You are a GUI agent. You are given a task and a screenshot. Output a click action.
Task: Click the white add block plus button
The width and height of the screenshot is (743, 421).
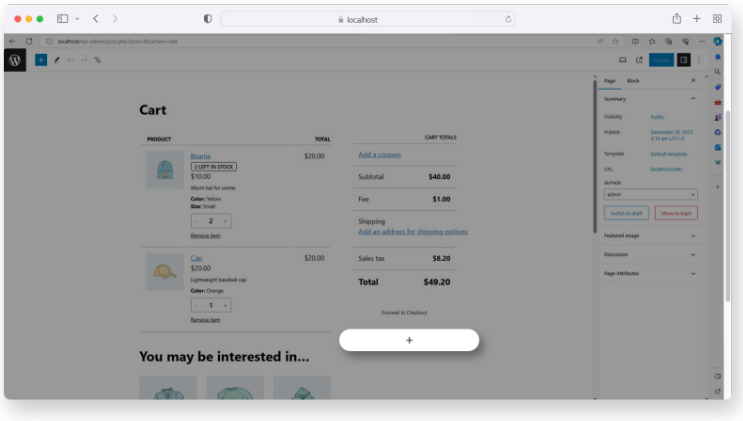pos(409,340)
